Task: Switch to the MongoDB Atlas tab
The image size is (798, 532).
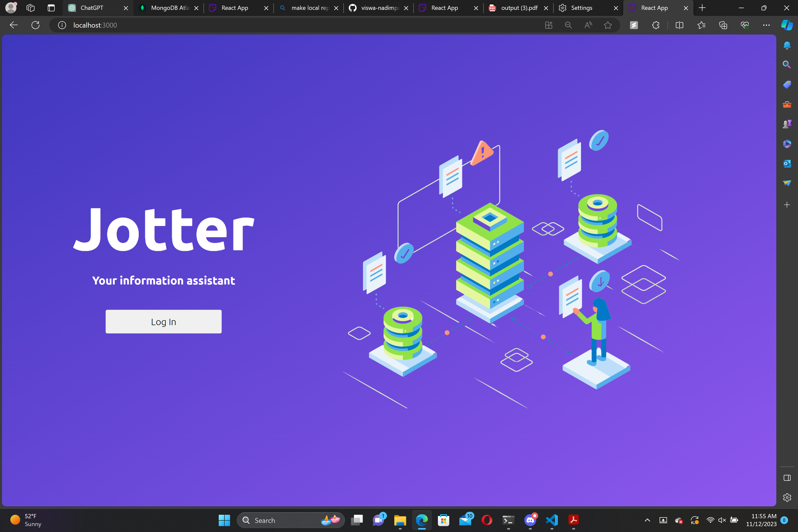Action: tap(169, 8)
